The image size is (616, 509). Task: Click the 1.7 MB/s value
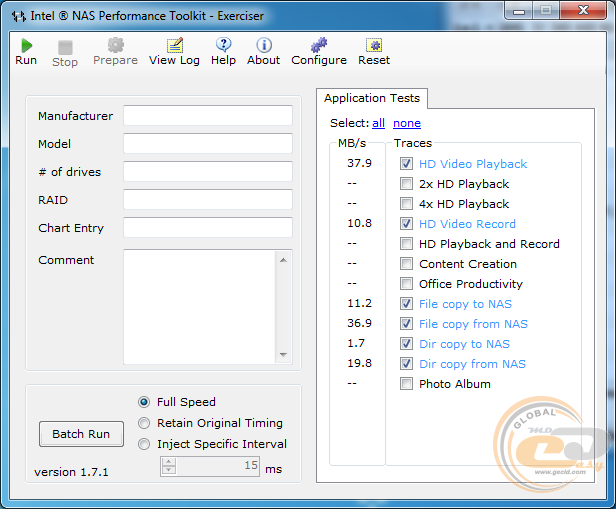point(356,343)
